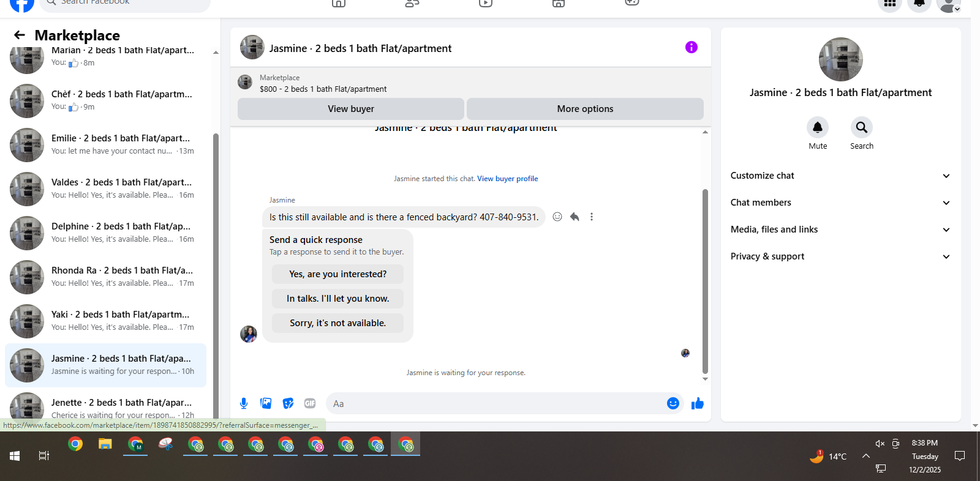The width and height of the screenshot is (980, 481).
Task: Show hidden system tray icons
Action: pos(866,456)
